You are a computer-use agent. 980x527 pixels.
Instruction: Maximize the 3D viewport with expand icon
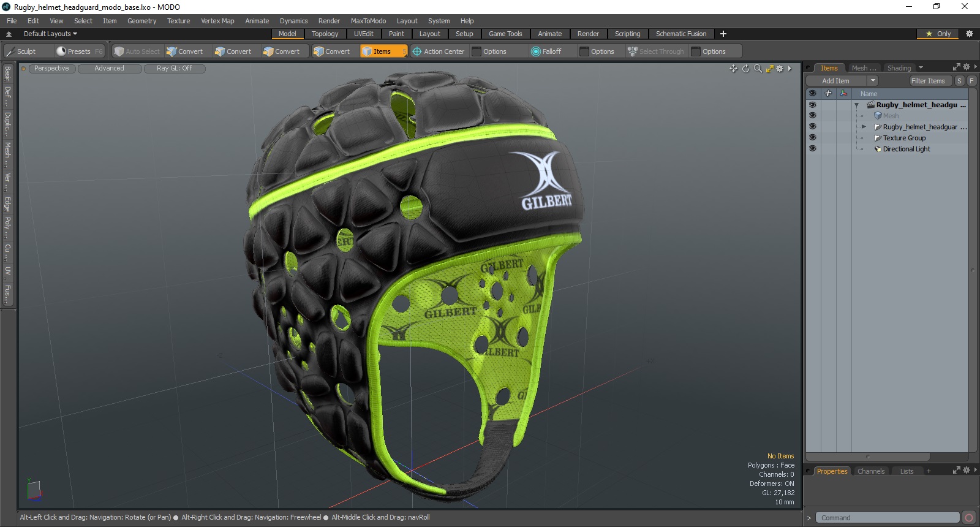coord(770,69)
